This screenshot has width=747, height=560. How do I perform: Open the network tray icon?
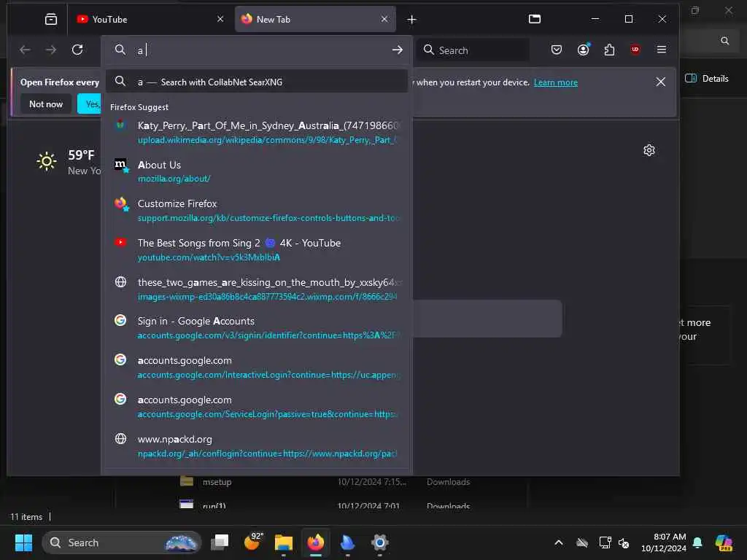click(605, 542)
